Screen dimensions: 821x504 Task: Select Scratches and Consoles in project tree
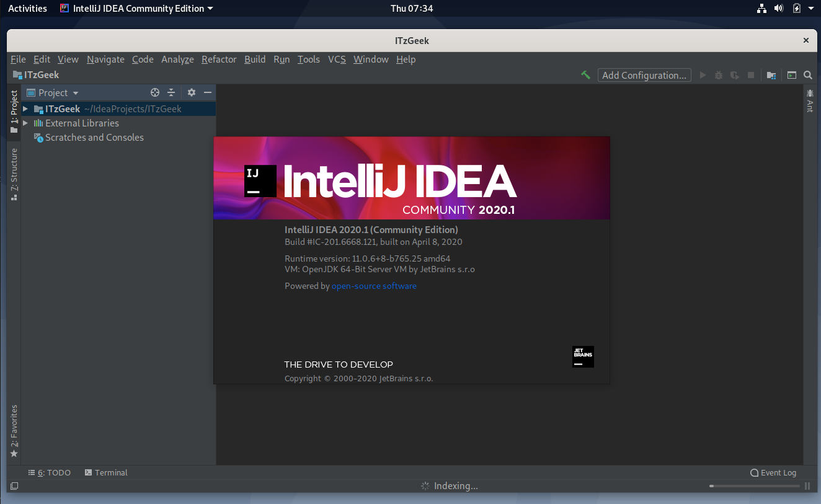click(x=94, y=138)
